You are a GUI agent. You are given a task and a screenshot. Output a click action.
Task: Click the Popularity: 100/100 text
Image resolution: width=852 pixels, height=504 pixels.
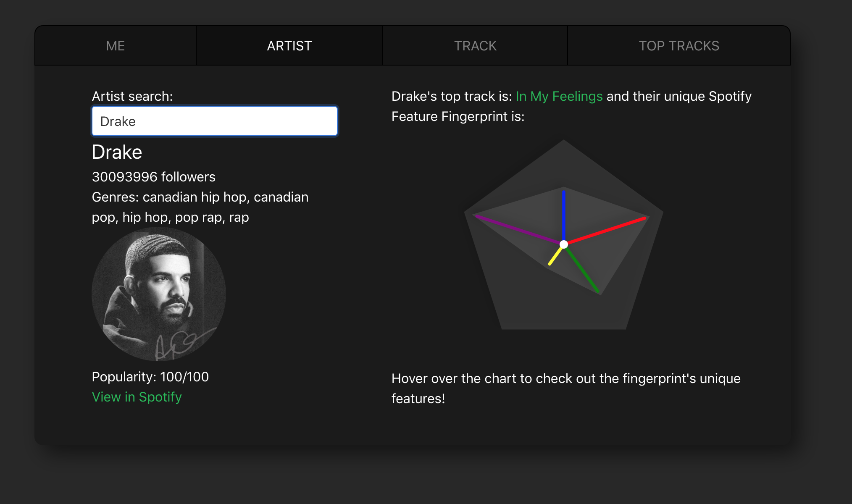(150, 377)
